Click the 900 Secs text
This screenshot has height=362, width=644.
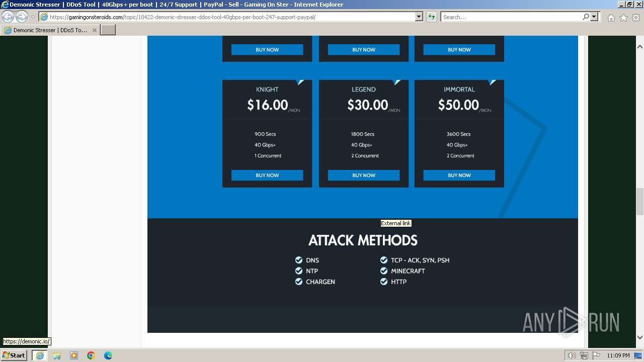265,134
